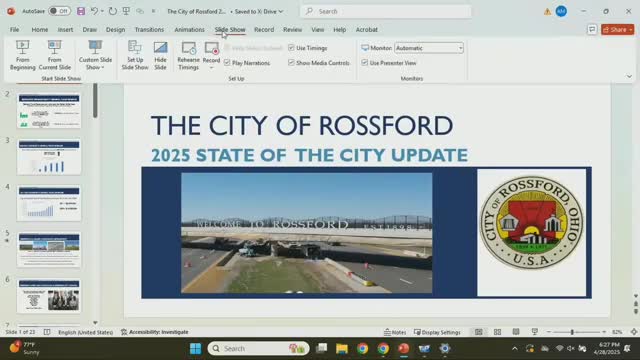The image size is (640, 360).
Task: Open the Acrobat tab
Action: (367, 29)
